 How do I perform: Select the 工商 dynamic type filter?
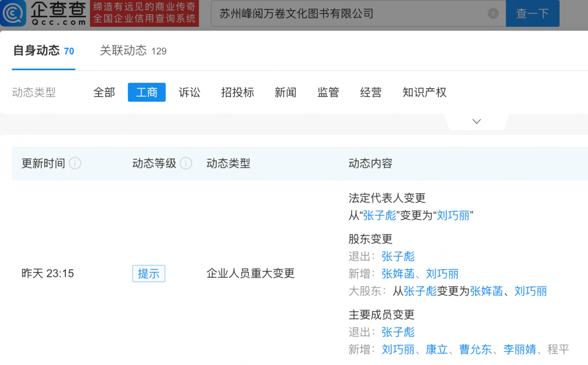(146, 92)
